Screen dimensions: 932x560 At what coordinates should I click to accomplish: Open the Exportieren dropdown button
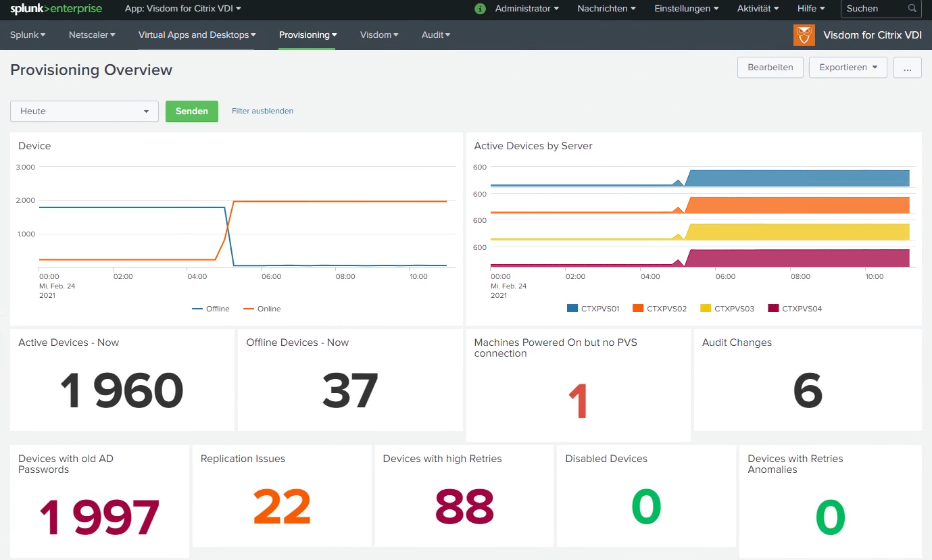(848, 68)
